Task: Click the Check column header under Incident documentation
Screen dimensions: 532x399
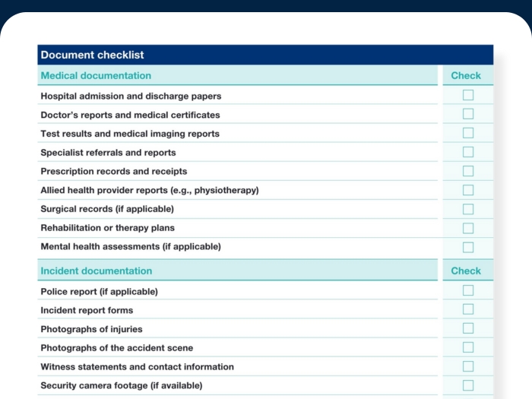Action: point(466,271)
